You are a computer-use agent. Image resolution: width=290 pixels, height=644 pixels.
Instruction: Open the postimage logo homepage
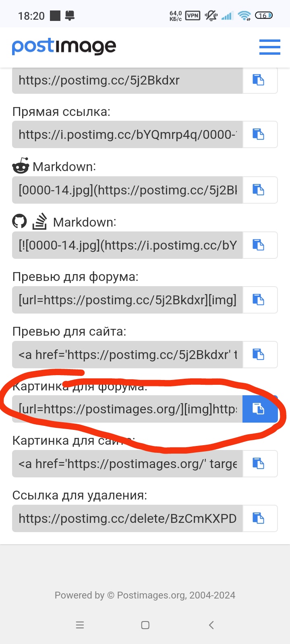[64, 47]
